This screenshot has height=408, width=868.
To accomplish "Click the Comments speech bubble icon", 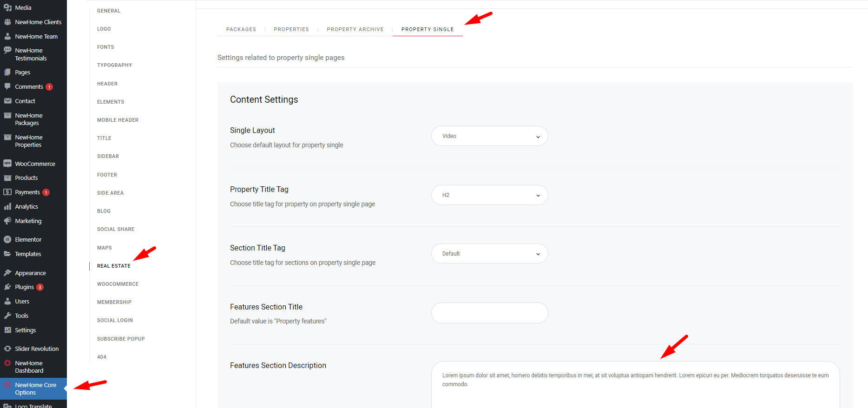I will [7, 86].
